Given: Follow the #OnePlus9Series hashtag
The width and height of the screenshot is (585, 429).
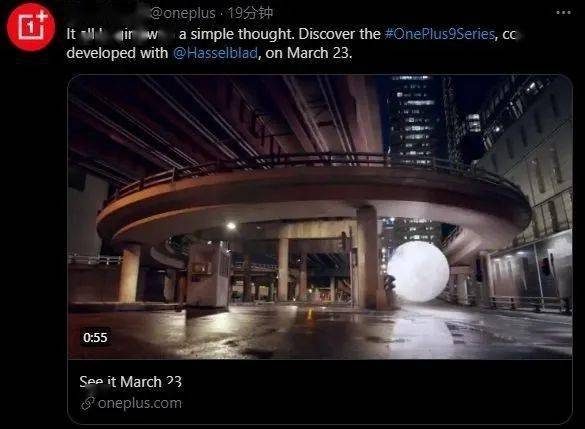Looking at the screenshot, I should (x=439, y=34).
